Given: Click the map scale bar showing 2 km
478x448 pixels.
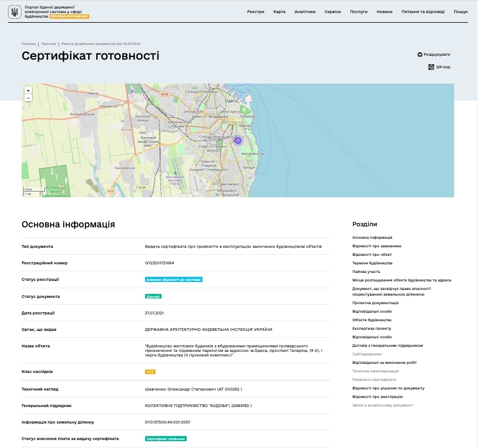Looking at the screenshot, I should click(x=35, y=189).
